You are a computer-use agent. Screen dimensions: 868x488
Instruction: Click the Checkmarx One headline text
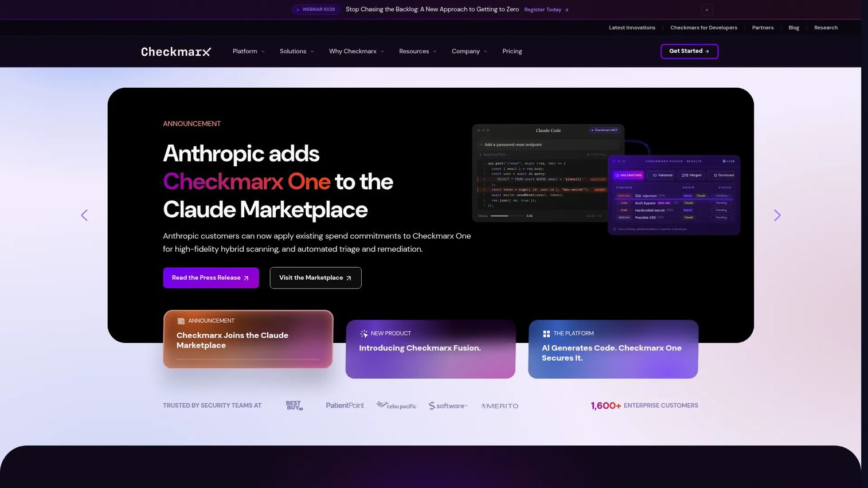coord(247,182)
